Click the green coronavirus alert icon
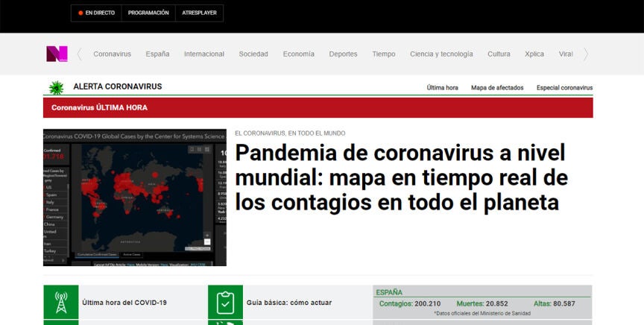The height and width of the screenshot is (325, 644). [56, 87]
